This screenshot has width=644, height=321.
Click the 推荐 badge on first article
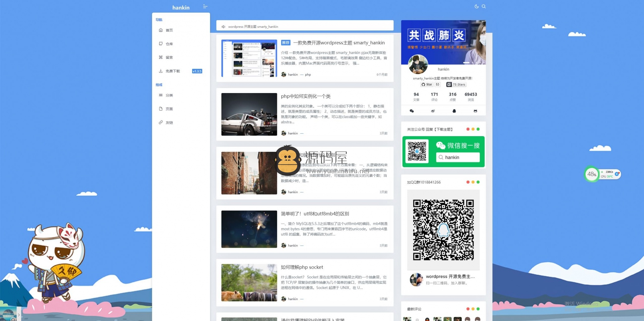tap(286, 43)
